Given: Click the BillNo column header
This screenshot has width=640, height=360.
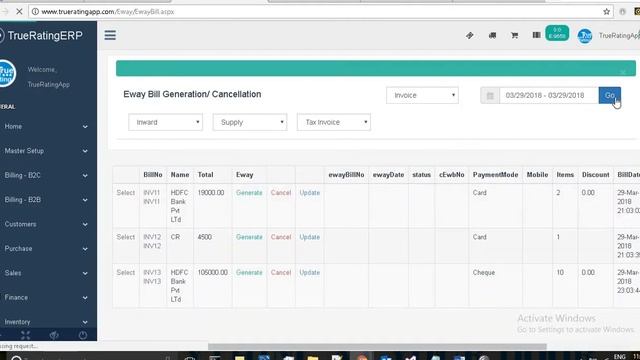Looking at the screenshot, I should 153,175.
